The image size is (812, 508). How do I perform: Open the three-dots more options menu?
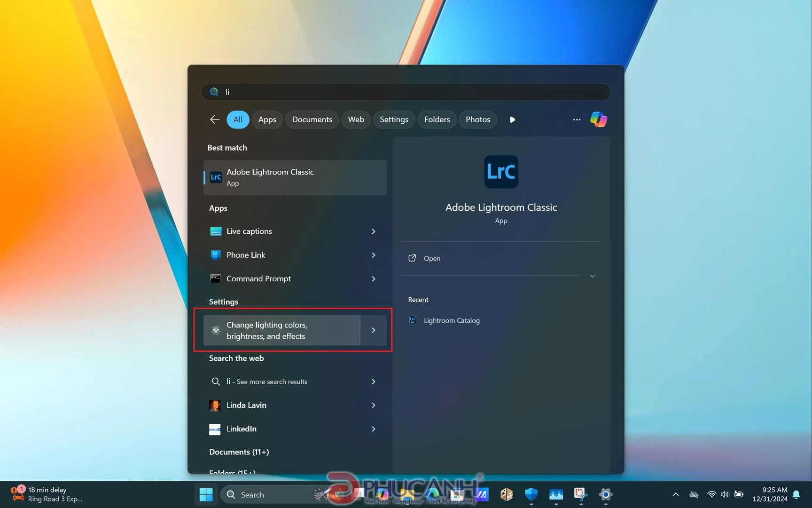[577, 119]
